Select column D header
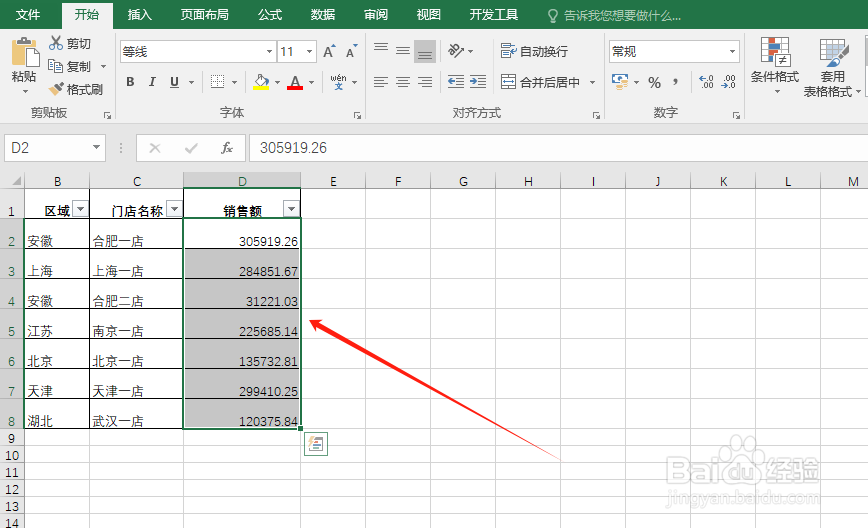This screenshot has height=528, width=868. (x=242, y=180)
